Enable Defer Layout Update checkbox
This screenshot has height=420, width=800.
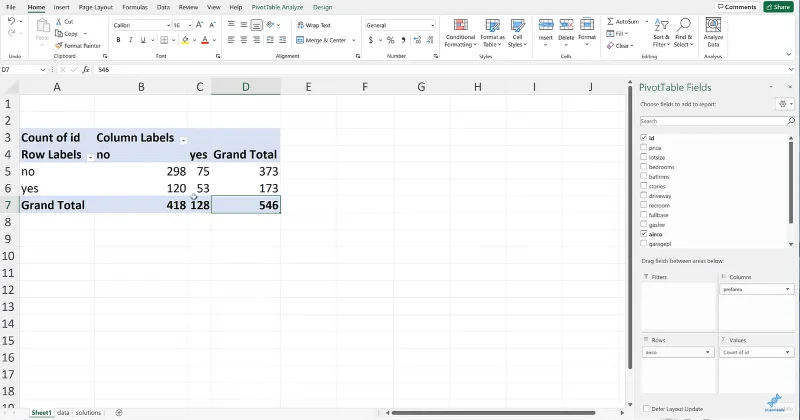point(646,408)
